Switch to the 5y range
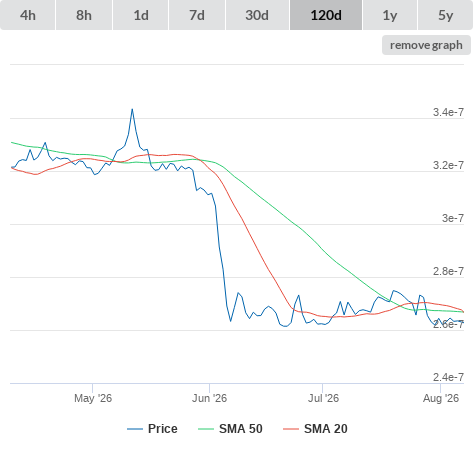 (x=446, y=15)
